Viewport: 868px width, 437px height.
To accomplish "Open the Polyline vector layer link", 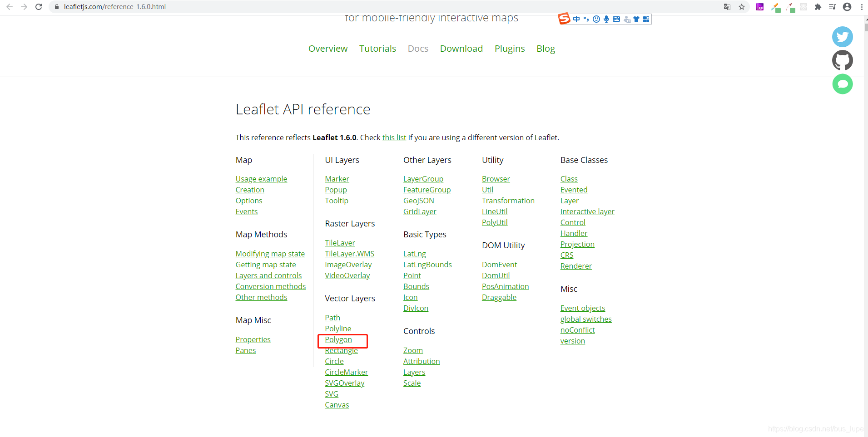I will pos(338,329).
